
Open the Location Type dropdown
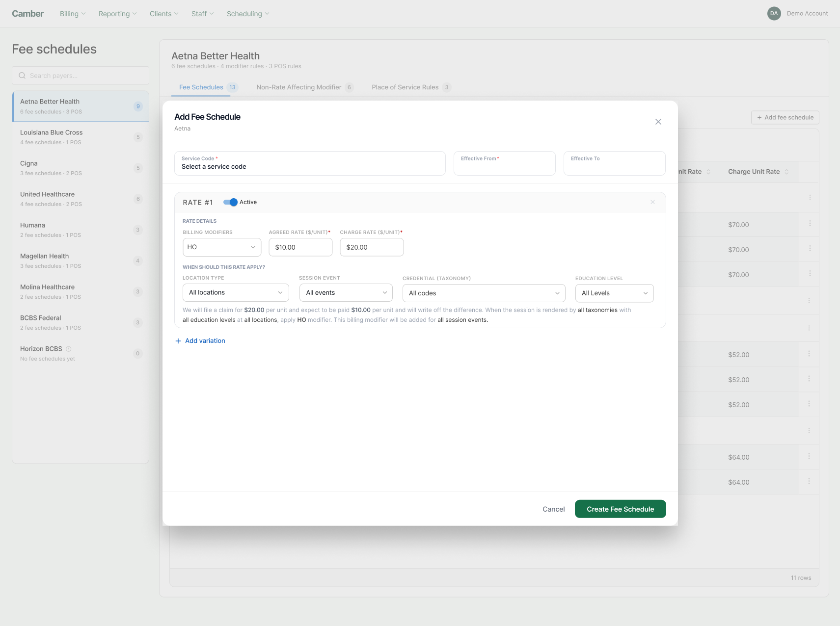tap(236, 292)
